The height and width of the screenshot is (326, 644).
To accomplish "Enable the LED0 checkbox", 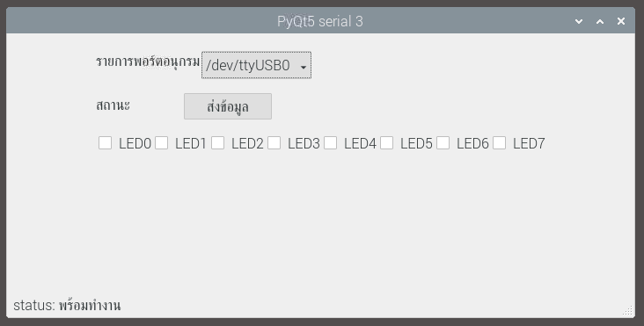I will (x=106, y=143).
